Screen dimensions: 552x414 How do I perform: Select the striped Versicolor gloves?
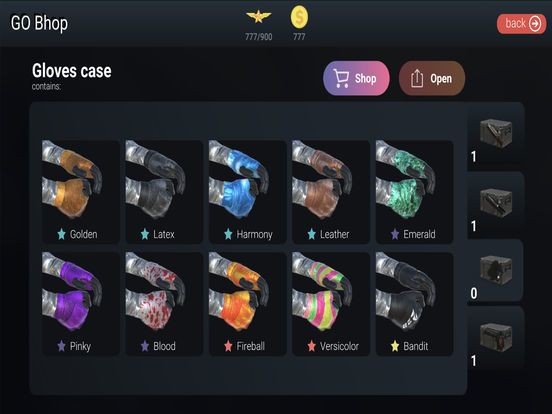(331, 304)
